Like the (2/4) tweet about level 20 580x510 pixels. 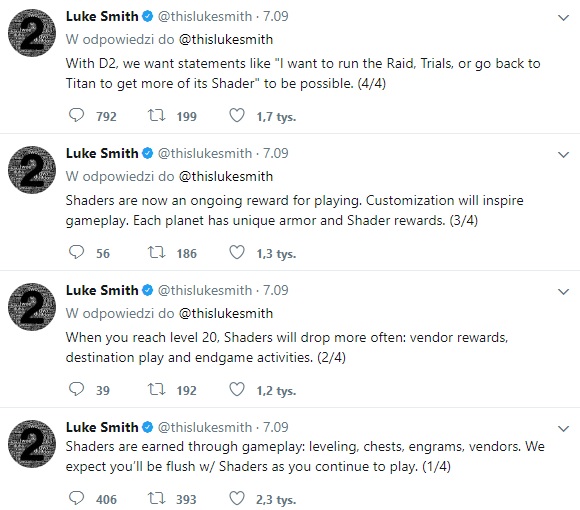click(x=237, y=389)
